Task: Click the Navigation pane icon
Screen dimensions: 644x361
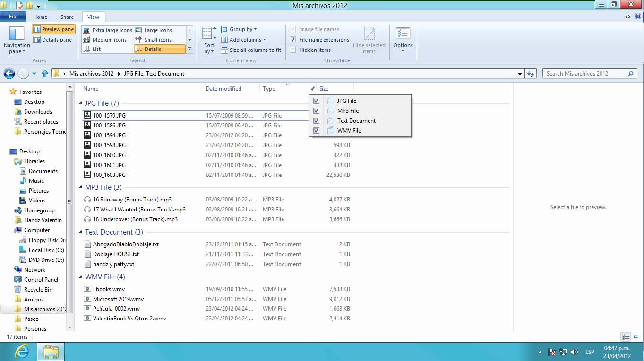Action: point(17,34)
